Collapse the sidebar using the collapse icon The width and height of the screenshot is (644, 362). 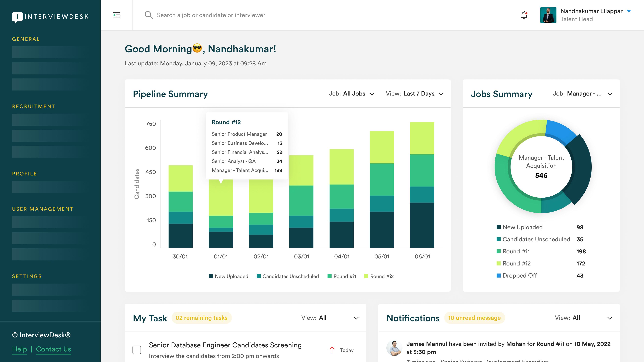tap(116, 15)
